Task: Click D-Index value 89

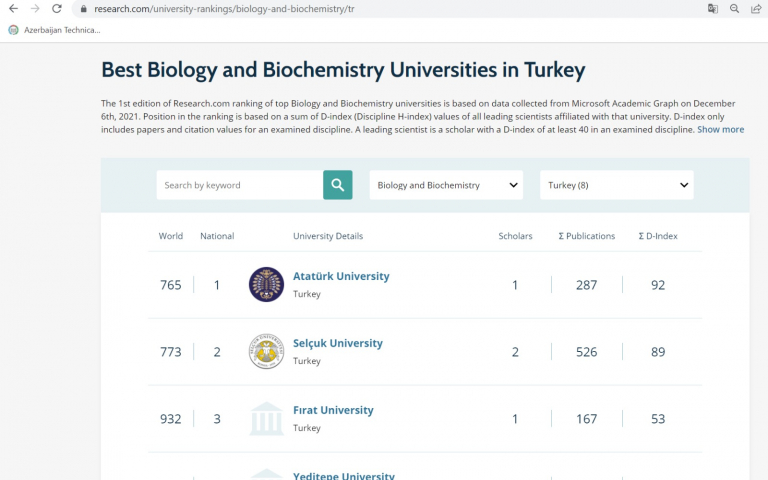Action: pyautogui.click(x=658, y=352)
